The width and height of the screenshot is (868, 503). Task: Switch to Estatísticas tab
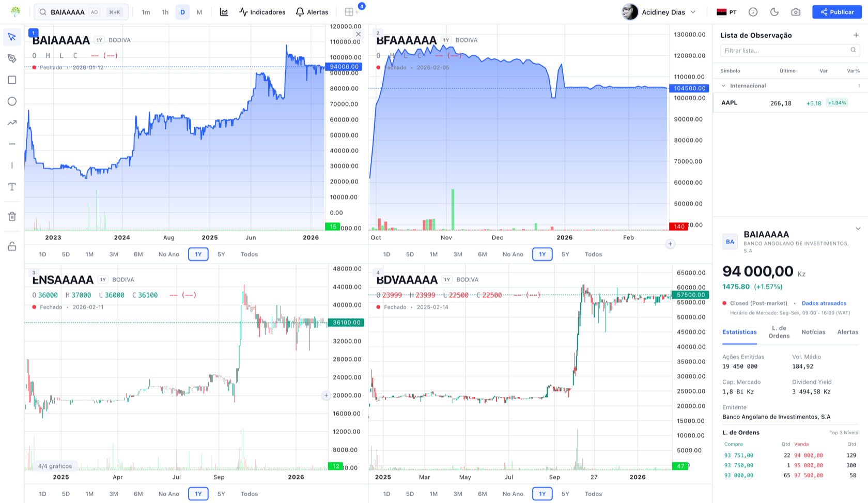[x=739, y=332]
